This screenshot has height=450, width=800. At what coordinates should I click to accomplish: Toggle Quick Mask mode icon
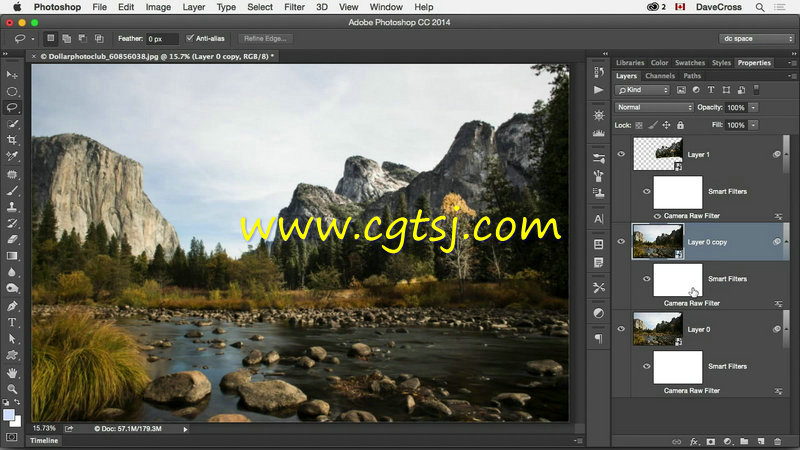click(11, 437)
